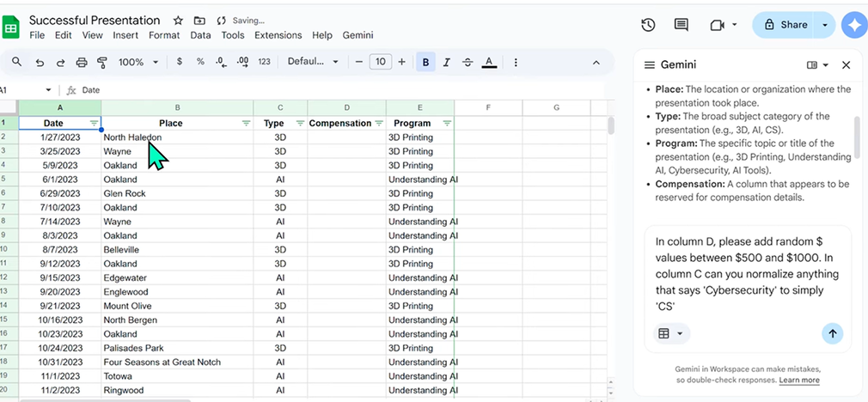
Task: Open the Program column filter
Action: pyautogui.click(x=447, y=124)
